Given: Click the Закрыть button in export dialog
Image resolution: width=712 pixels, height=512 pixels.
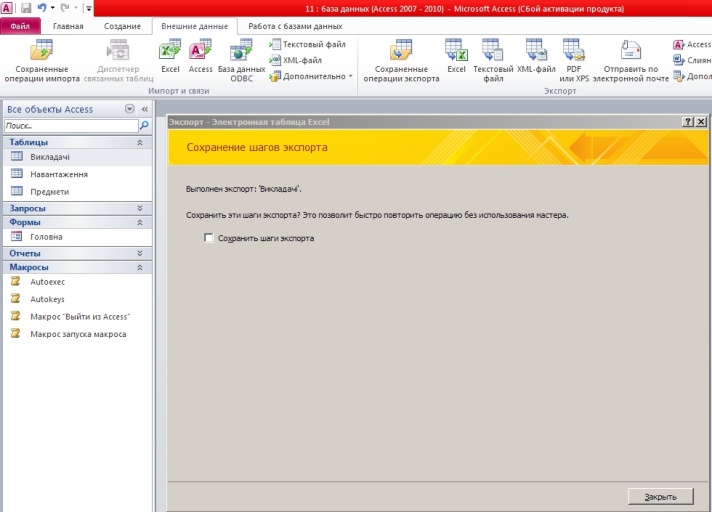Looking at the screenshot, I should [661, 497].
